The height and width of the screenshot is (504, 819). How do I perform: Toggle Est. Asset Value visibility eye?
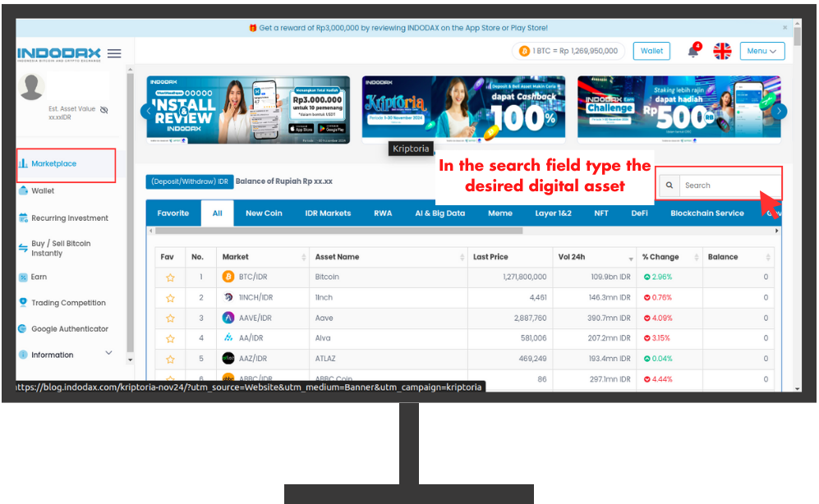(104, 109)
